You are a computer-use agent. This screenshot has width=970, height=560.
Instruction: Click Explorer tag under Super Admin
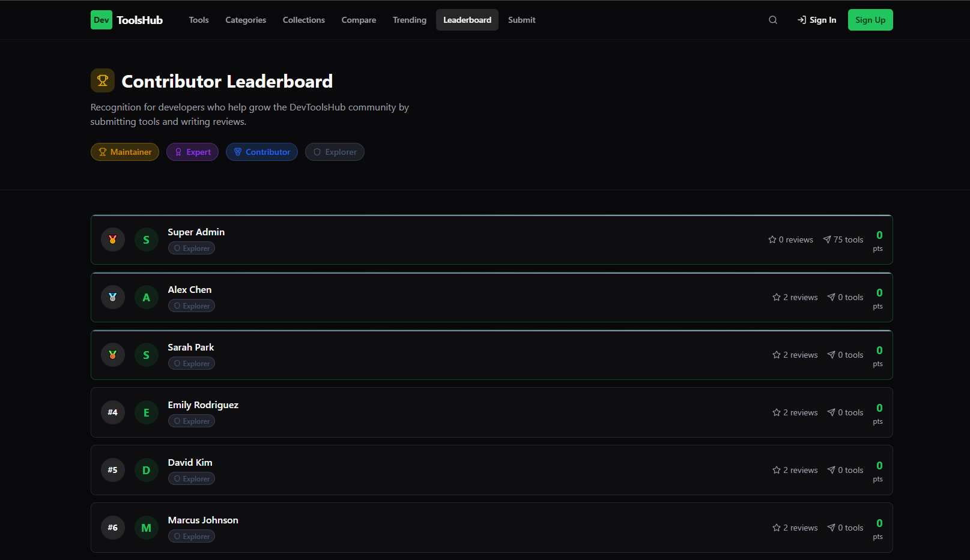(192, 248)
